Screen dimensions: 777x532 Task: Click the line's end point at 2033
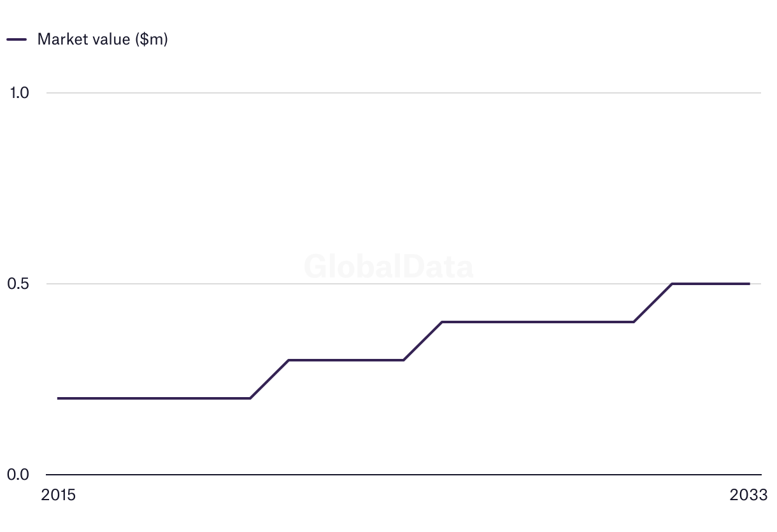749,284
